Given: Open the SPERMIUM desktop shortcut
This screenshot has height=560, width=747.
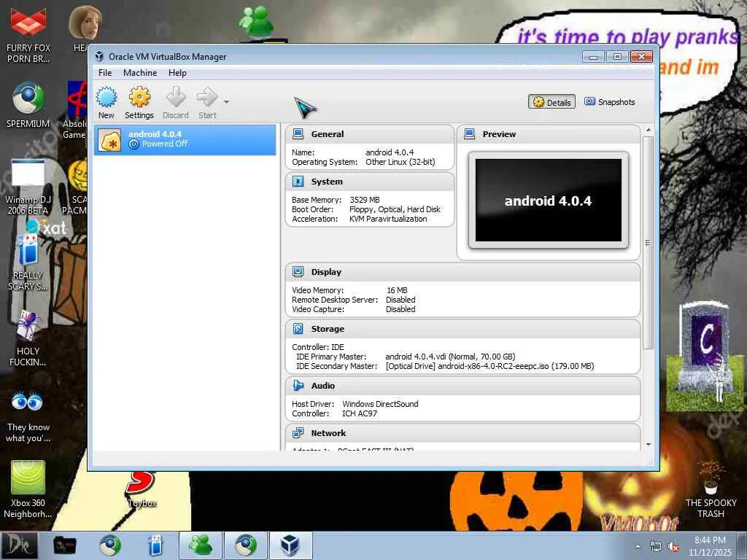Looking at the screenshot, I should coord(28,105).
